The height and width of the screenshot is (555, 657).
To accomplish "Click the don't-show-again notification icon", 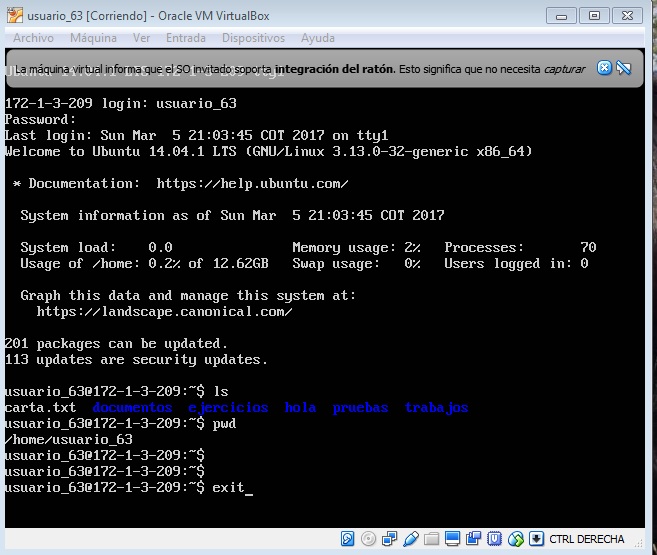I will [624, 68].
